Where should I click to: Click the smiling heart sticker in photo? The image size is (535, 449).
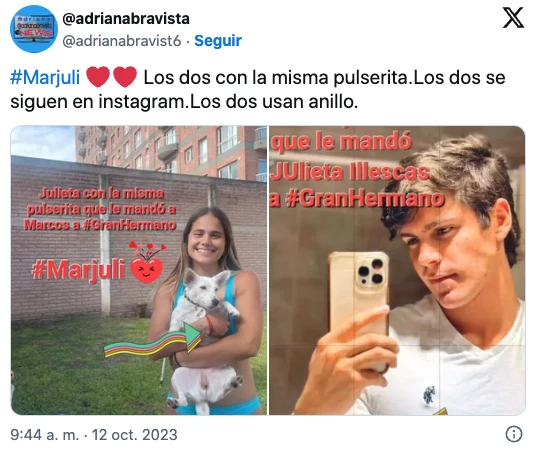147,262
